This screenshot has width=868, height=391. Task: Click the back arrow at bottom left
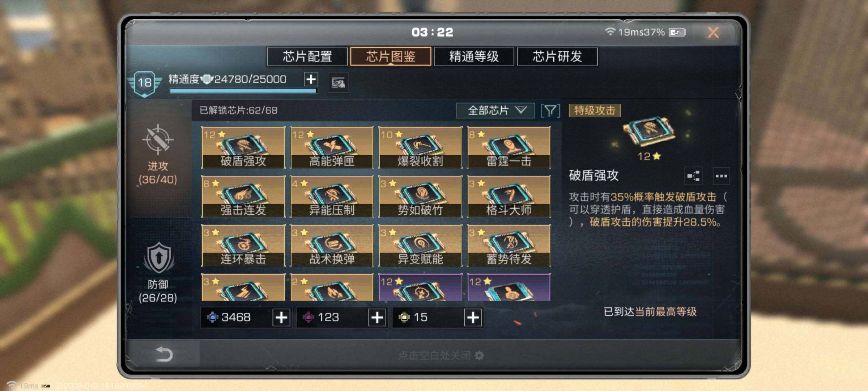164,354
